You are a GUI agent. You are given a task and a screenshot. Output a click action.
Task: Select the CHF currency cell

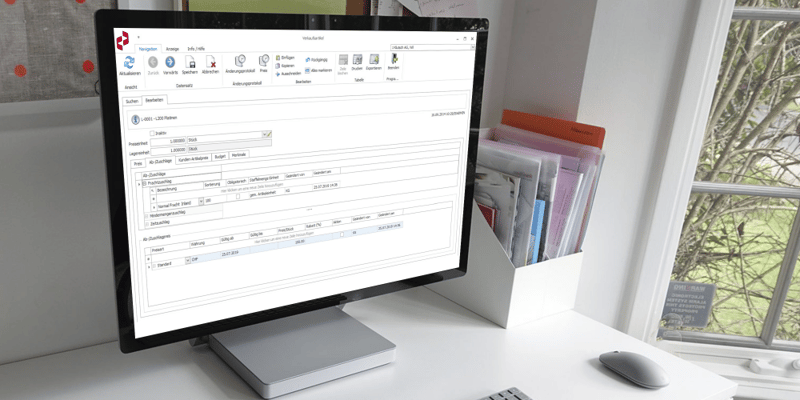click(x=204, y=259)
